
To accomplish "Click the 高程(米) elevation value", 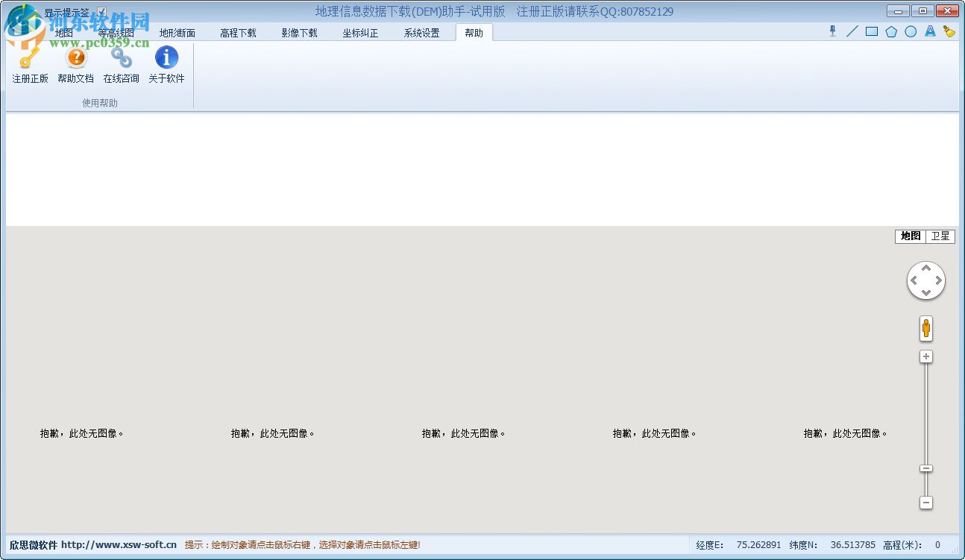I will (x=937, y=545).
